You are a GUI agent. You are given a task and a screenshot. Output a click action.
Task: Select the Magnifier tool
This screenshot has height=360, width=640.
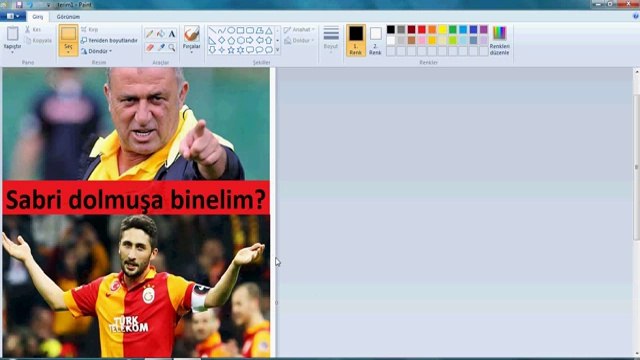pyautogui.click(x=172, y=47)
